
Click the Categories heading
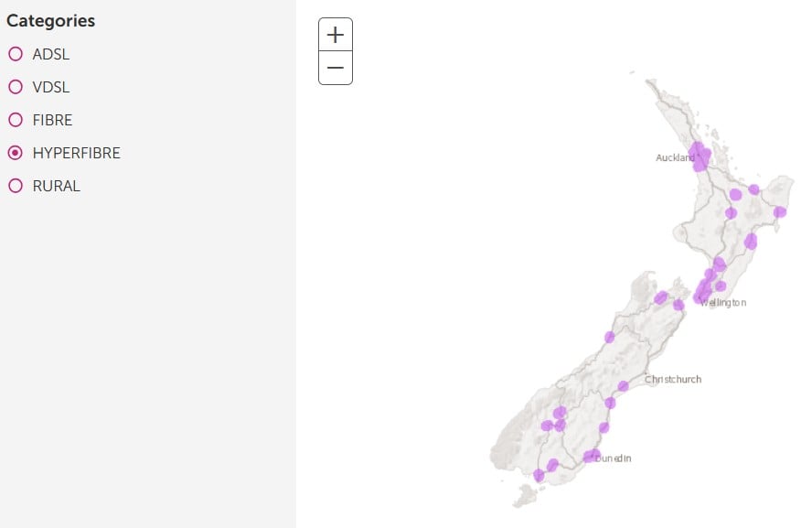(x=51, y=21)
